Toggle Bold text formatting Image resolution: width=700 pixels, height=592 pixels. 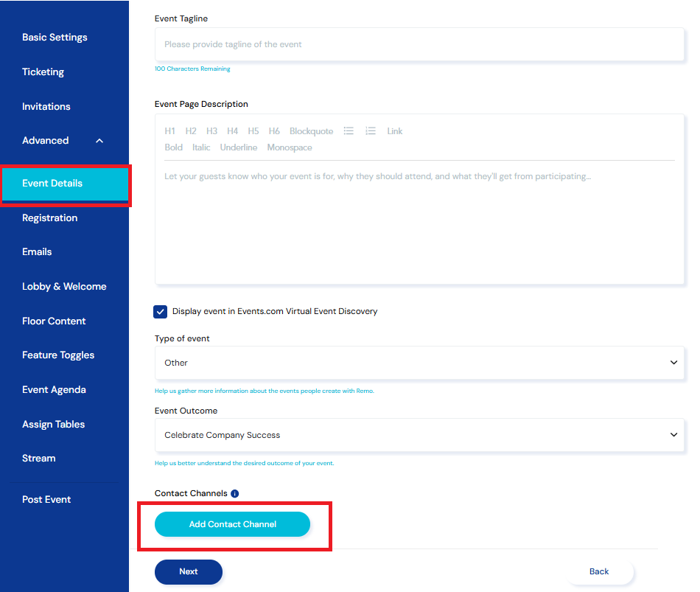click(x=174, y=147)
